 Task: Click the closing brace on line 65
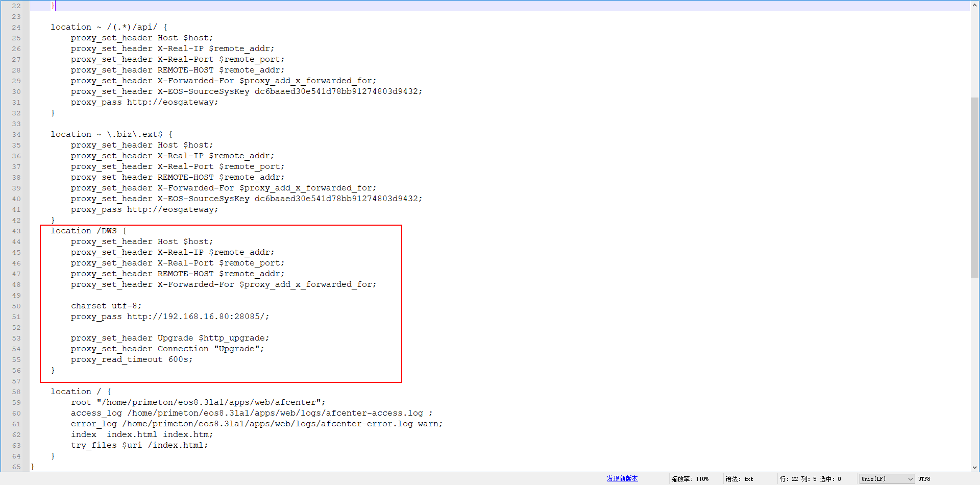coord(33,467)
